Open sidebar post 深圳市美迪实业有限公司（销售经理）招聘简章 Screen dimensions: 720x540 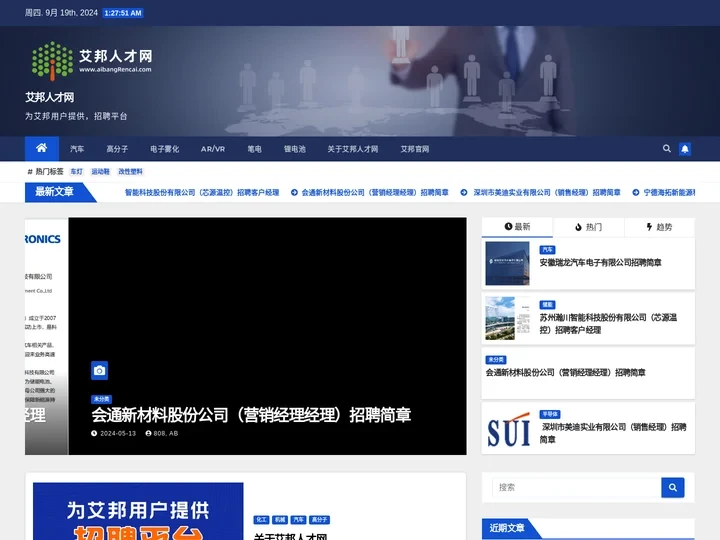point(613,433)
